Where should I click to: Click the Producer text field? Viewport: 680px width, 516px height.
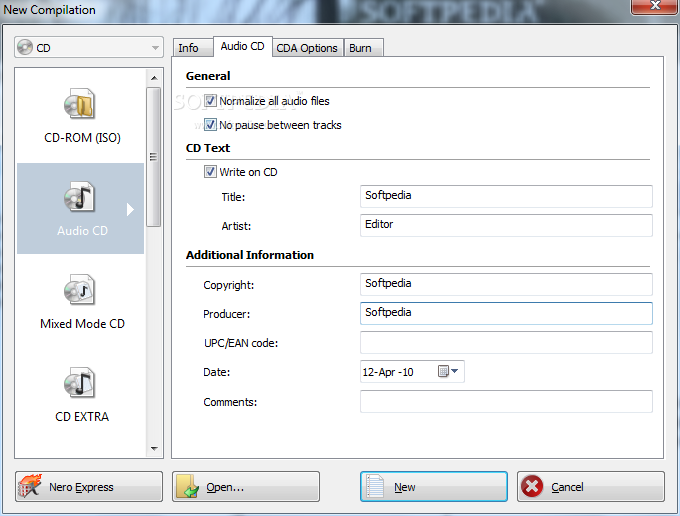tap(506, 313)
